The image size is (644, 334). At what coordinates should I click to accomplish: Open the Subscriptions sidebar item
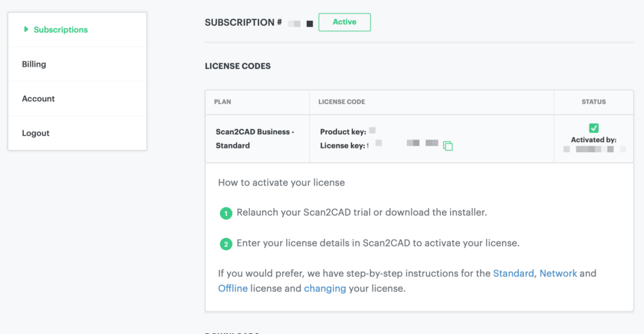point(60,30)
